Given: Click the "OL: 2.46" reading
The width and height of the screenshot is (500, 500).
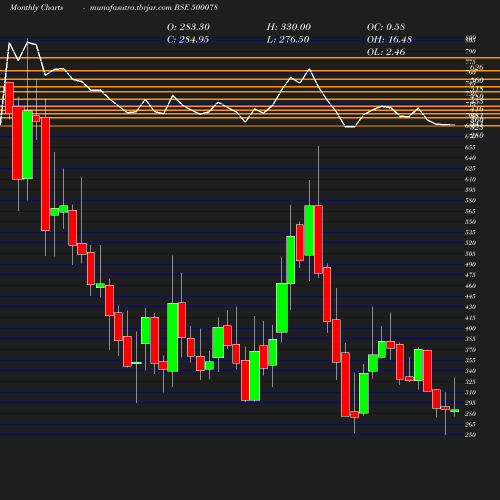Looking at the screenshot, I should (x=386, y=52).
